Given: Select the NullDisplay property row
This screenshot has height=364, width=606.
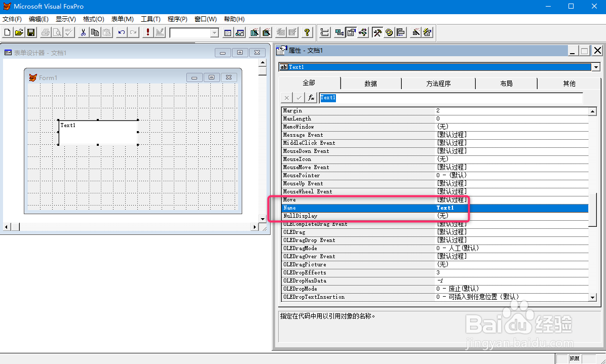Looking at the screenshot, I should point(435,216).
